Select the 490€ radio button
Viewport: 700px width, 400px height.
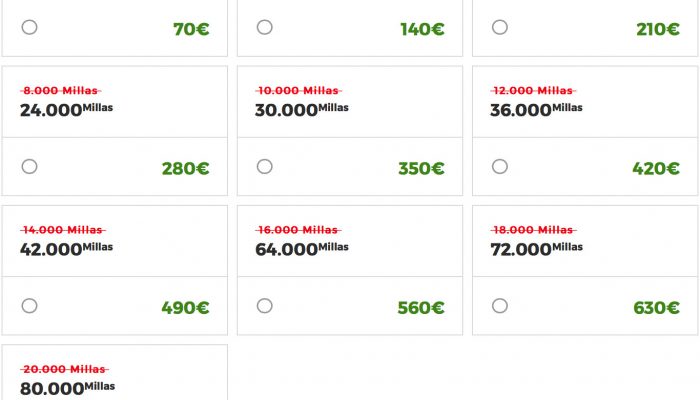29,306
